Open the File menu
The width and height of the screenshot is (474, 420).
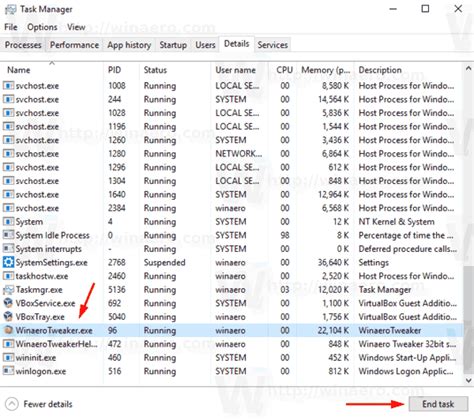(x=11, y=27)
